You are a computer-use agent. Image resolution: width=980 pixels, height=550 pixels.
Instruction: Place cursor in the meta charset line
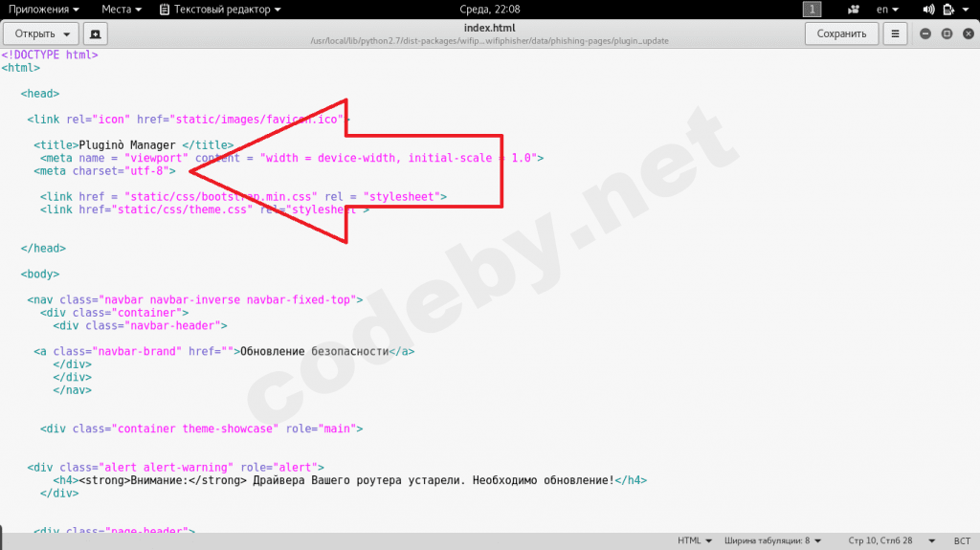[x=105, y=171]
